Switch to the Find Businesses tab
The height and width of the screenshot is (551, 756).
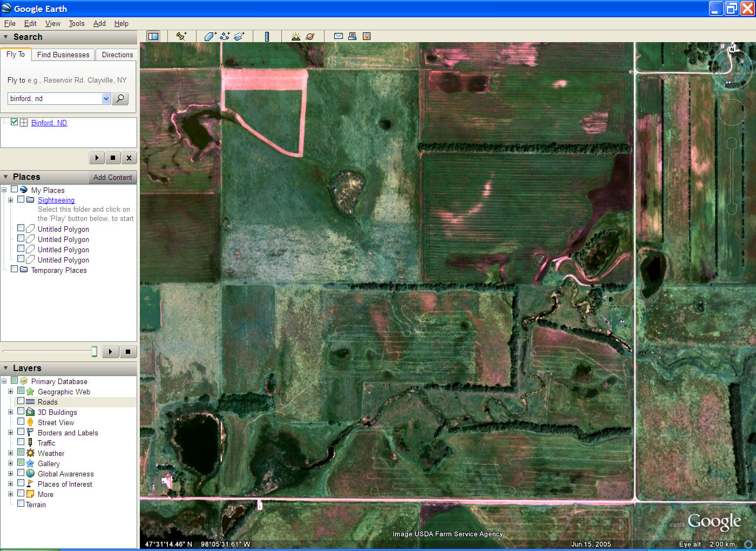tap(63, 55)
